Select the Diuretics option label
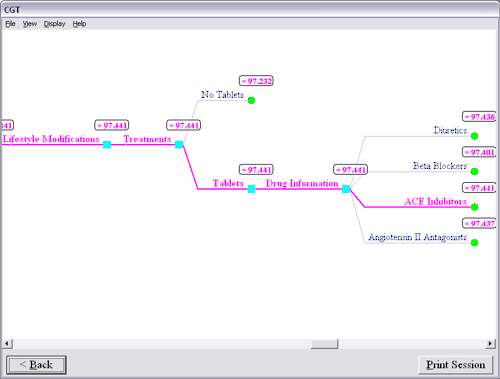The image size is (500, 379). (x=450, y=130)
